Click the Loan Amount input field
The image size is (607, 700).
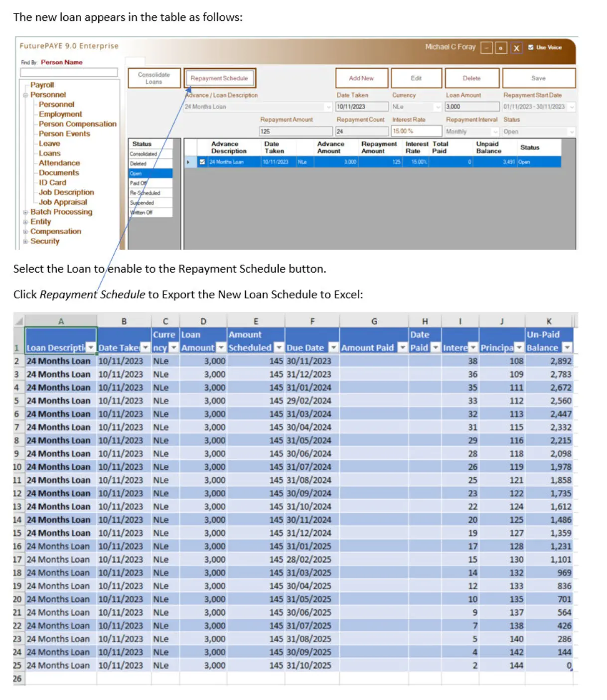point(472,107)
